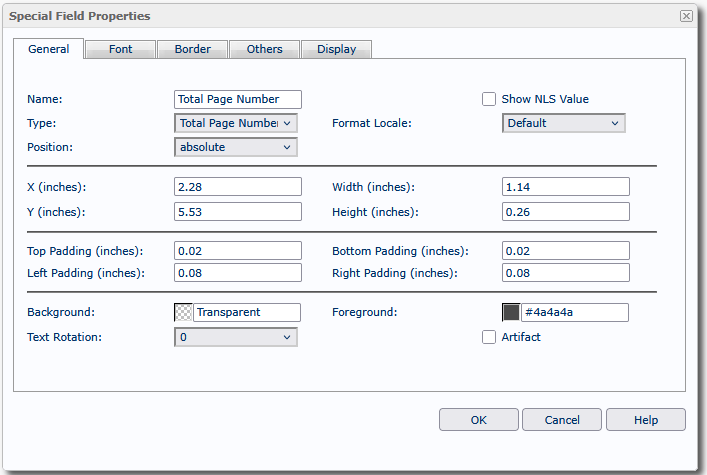Expand the Format Locale dropdown

click(x=563, y=123)
